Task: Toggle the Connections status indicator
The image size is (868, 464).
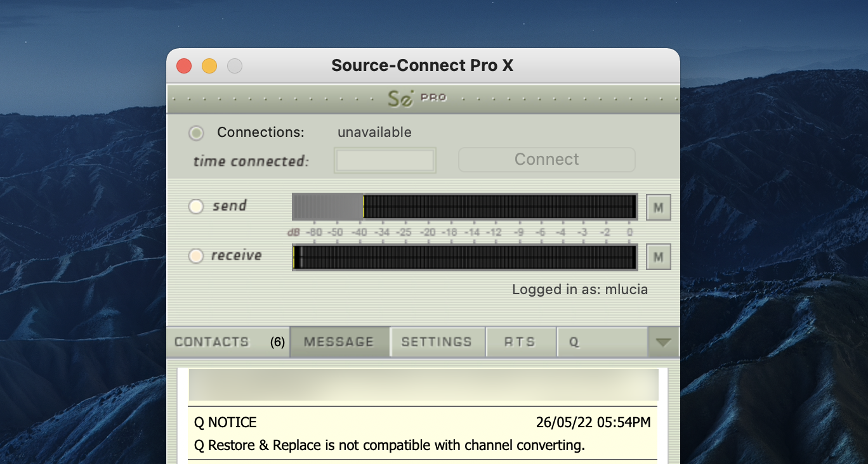Action: click(196, 133)
